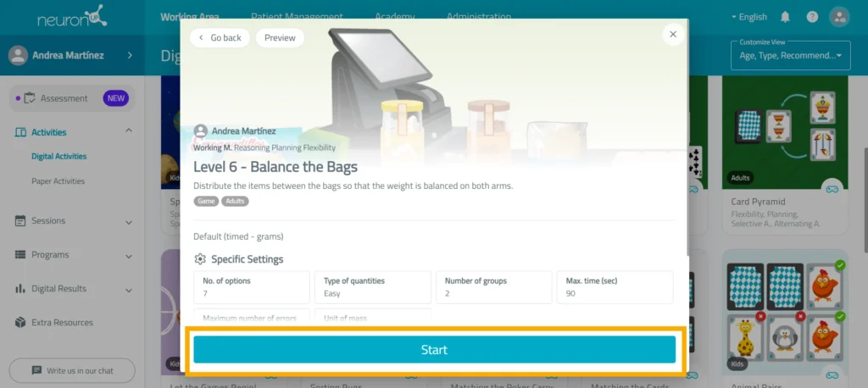The height and width of the screenshot is (388, 868).
Task: Open the user profile avatar icon
Action: point(839,17)
